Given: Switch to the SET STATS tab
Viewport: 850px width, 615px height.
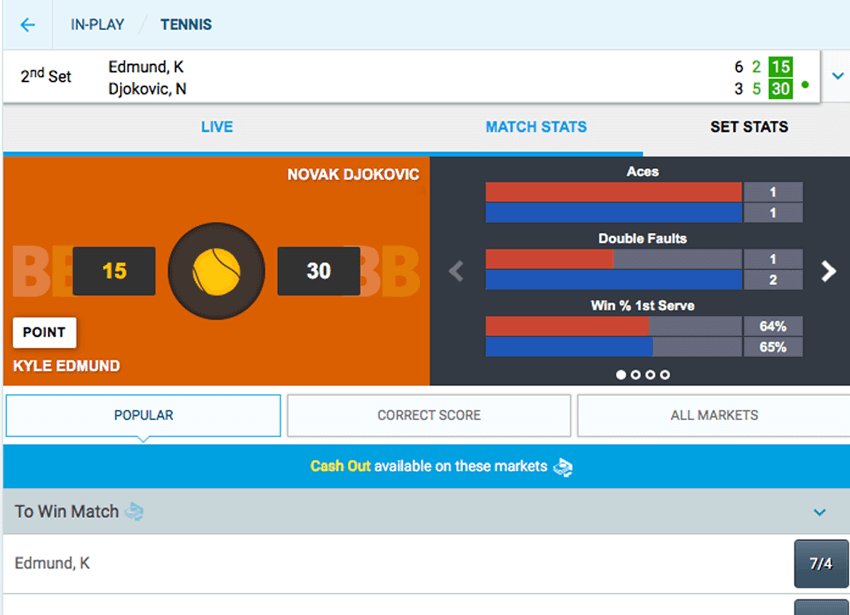Looking at the screenshot, I should 749,127.
